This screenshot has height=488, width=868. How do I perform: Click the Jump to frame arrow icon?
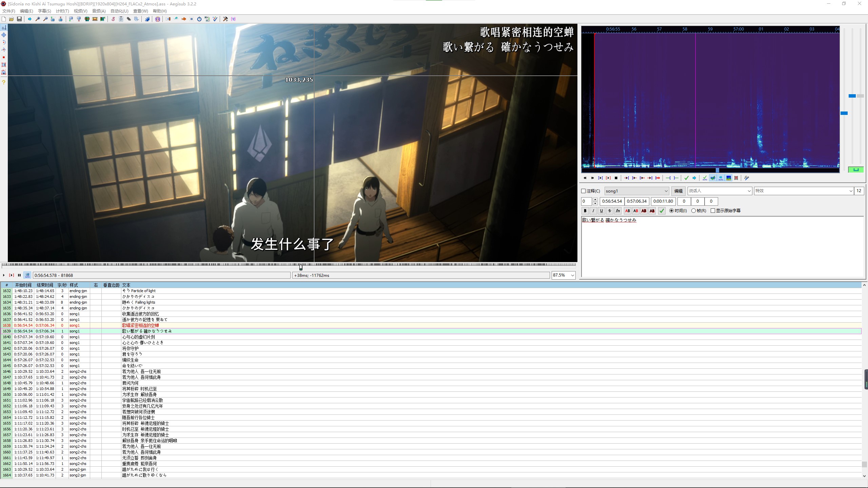29,19
